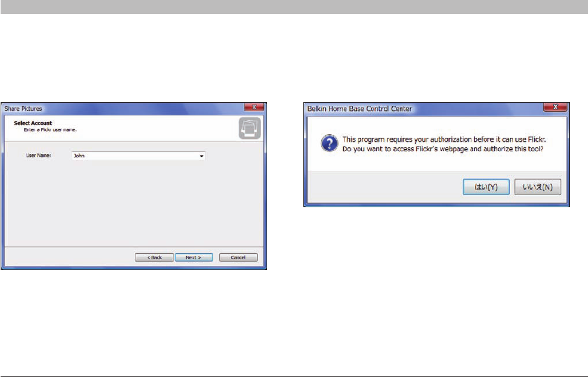Image resolution: width=588 pixels, height=377 pixels.
Task: Click the gray header bar at page top
Action: pyautogui.click(x=294, y=7)
